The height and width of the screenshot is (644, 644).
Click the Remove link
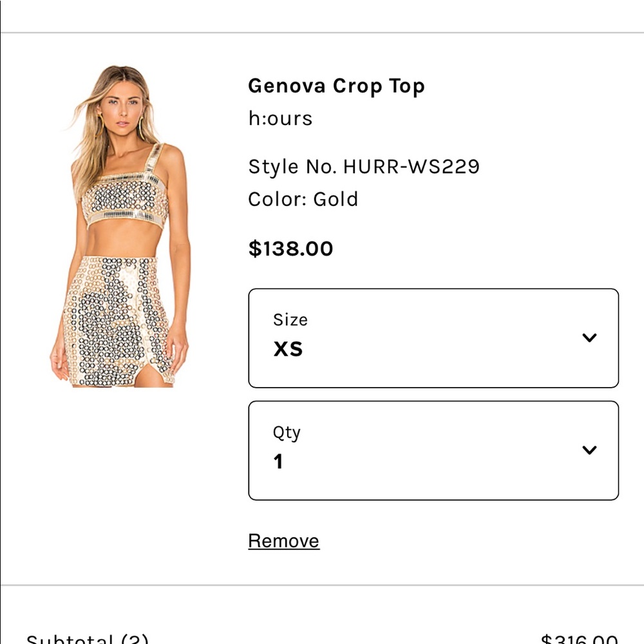(284, 541)
